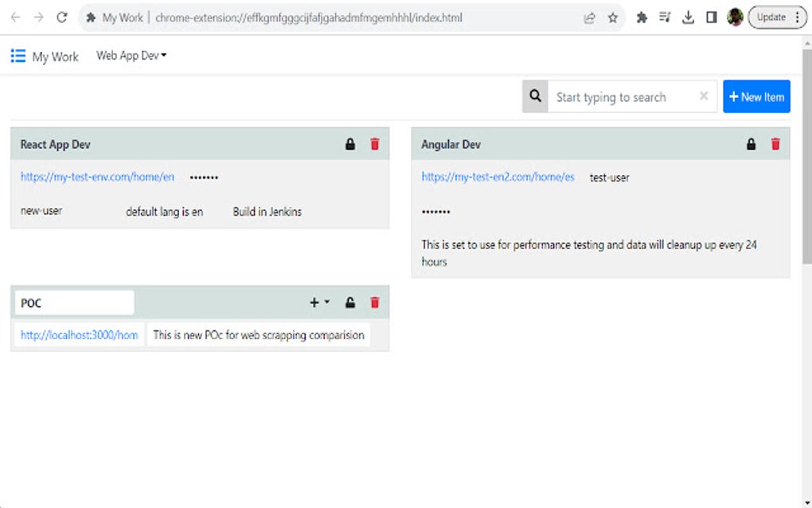
Task: Delete the Angular Dev card via trash icon
Action: (x=775, y=144)
